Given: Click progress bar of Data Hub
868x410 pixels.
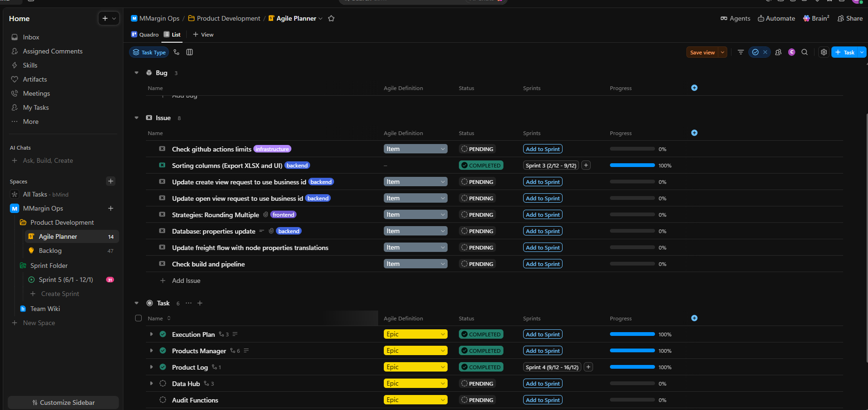Looking at the screenshot, I should point(632,383).
